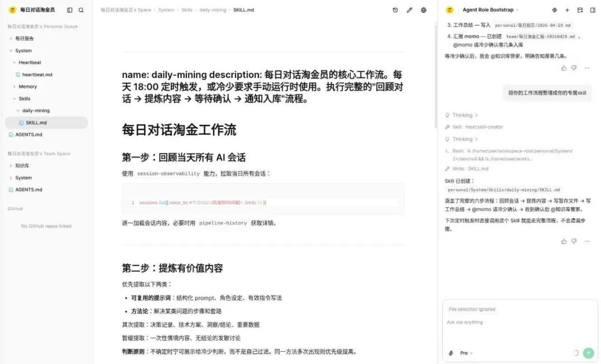Thumbs up the earlier 工作总结 message
This screenshot has height=364, width=601.
click(x=564, y=69)
